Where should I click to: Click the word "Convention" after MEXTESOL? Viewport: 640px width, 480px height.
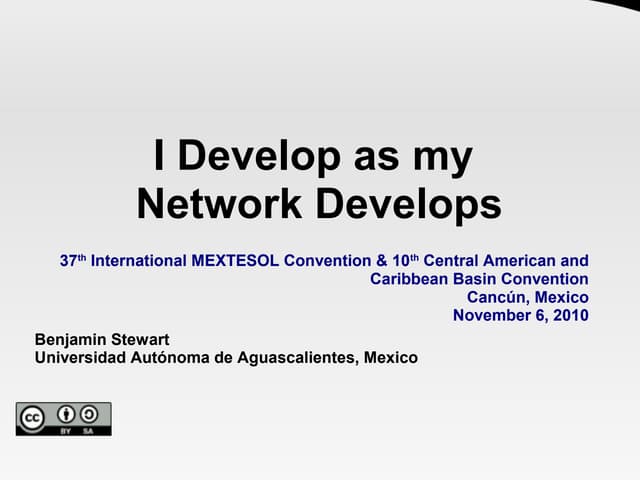[x=328, y=261]
